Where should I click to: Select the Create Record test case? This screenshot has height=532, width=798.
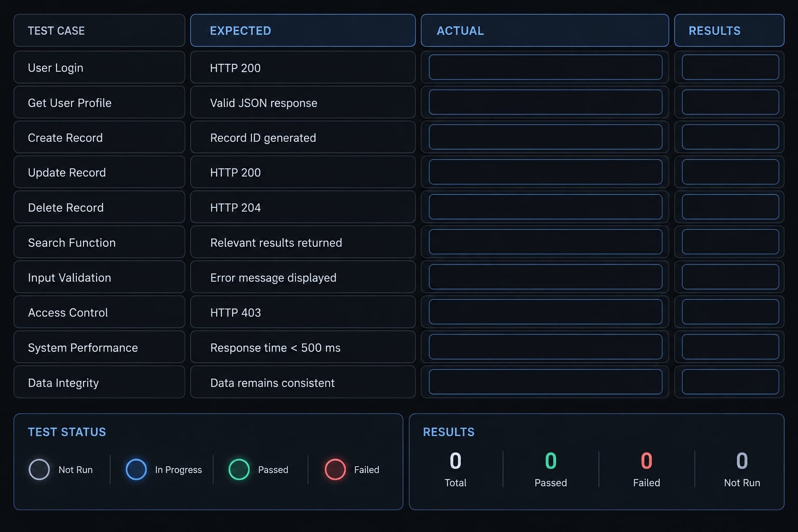[x=99, y=137]
